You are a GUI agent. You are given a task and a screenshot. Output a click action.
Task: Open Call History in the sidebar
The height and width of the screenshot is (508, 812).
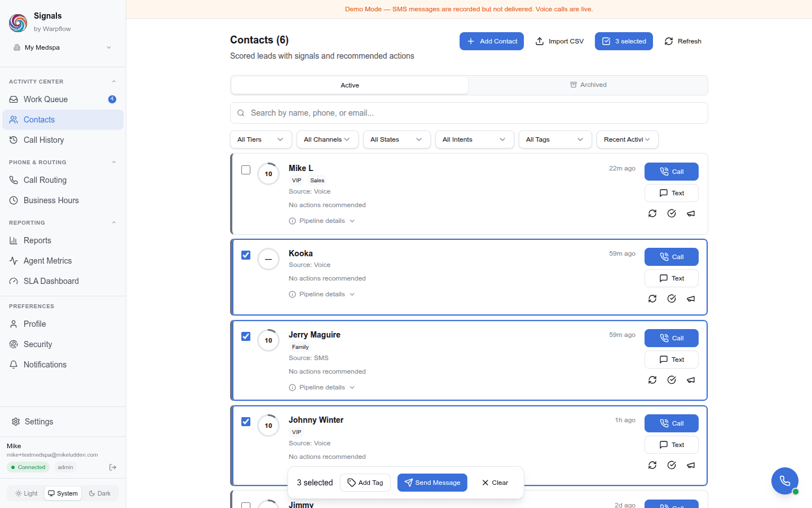point(43,139)
